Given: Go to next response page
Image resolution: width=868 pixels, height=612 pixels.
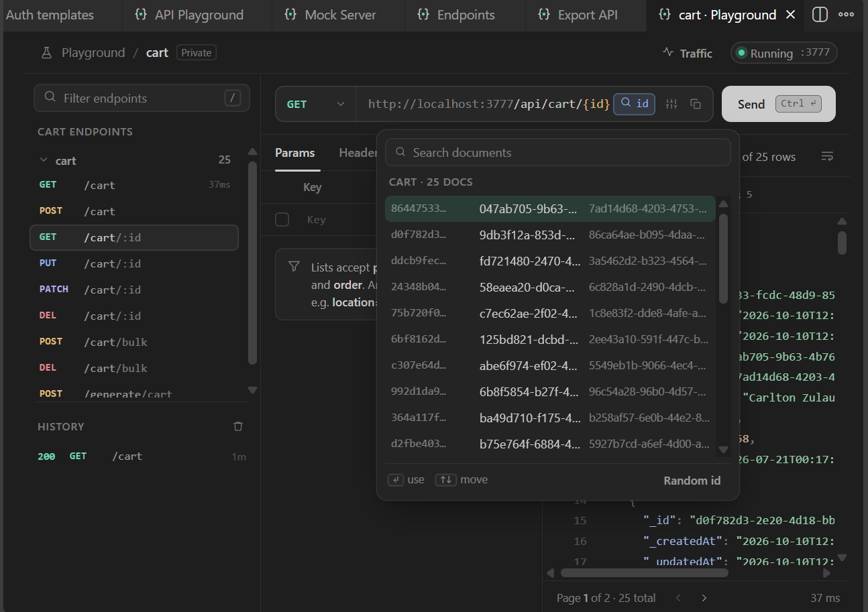Looking at the screenshot, I should (704, 598).
